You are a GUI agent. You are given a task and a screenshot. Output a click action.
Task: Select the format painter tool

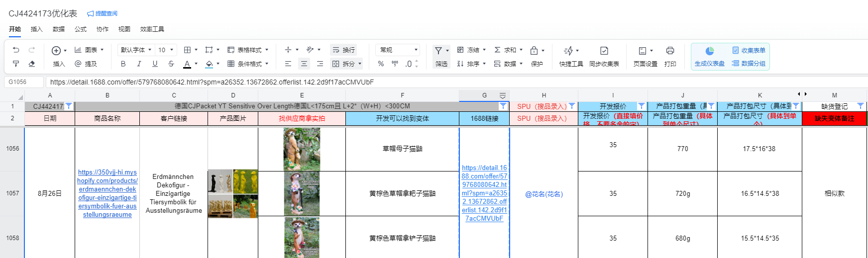[16, 64]
